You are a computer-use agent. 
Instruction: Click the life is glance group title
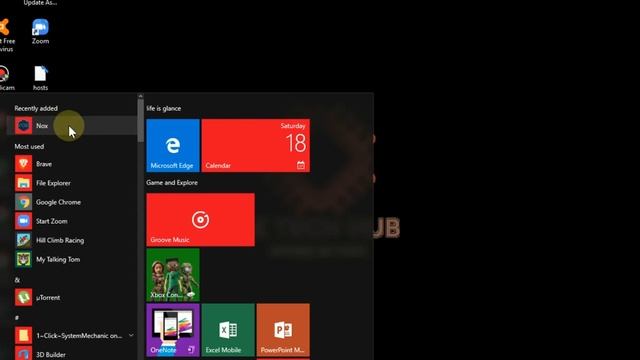(164, 108)
